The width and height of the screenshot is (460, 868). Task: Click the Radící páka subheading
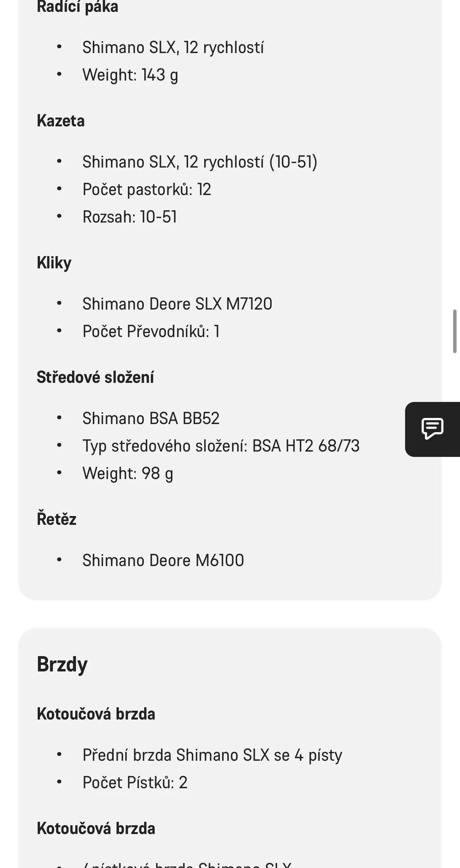click(77, 7)
